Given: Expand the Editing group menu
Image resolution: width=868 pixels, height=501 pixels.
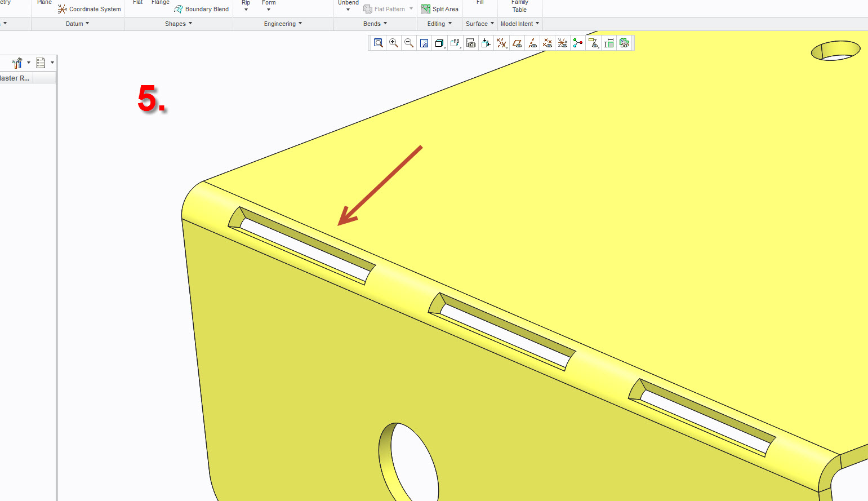Looking at the screenshot, I should pos(439,24).
